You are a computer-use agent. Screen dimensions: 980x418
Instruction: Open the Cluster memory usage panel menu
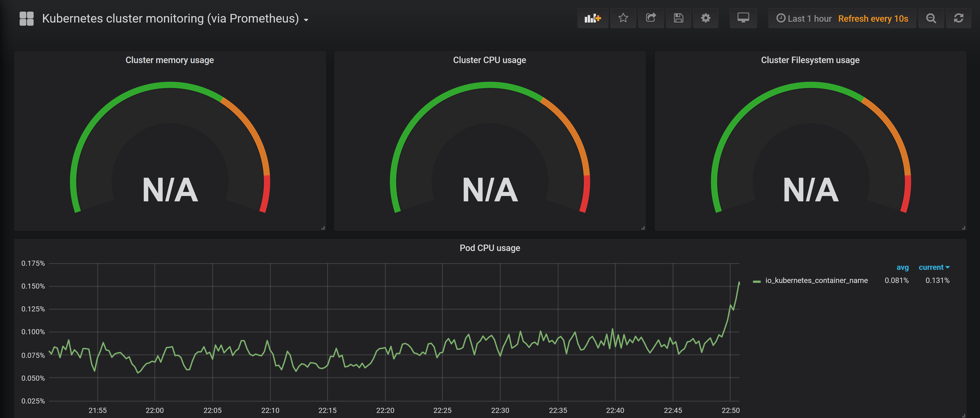point(169,60)
